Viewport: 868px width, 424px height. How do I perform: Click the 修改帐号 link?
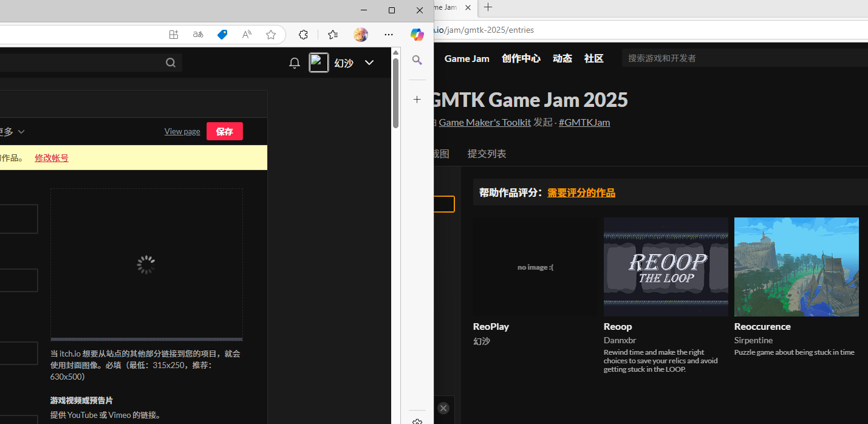pyautogui.click(x=52, y=158)
